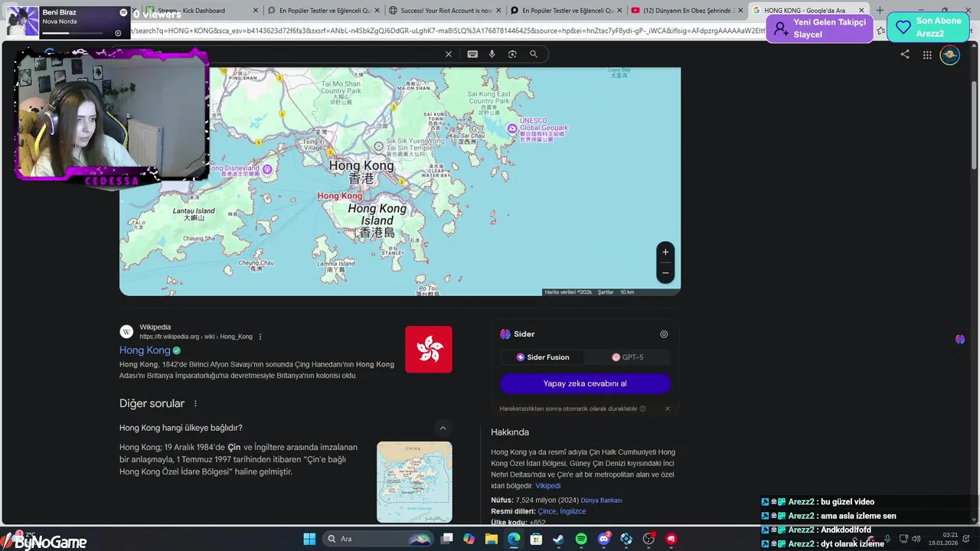Open the Şartlar link on map
Viewport: 980px width, 551px height.
[x=606, y=292]
